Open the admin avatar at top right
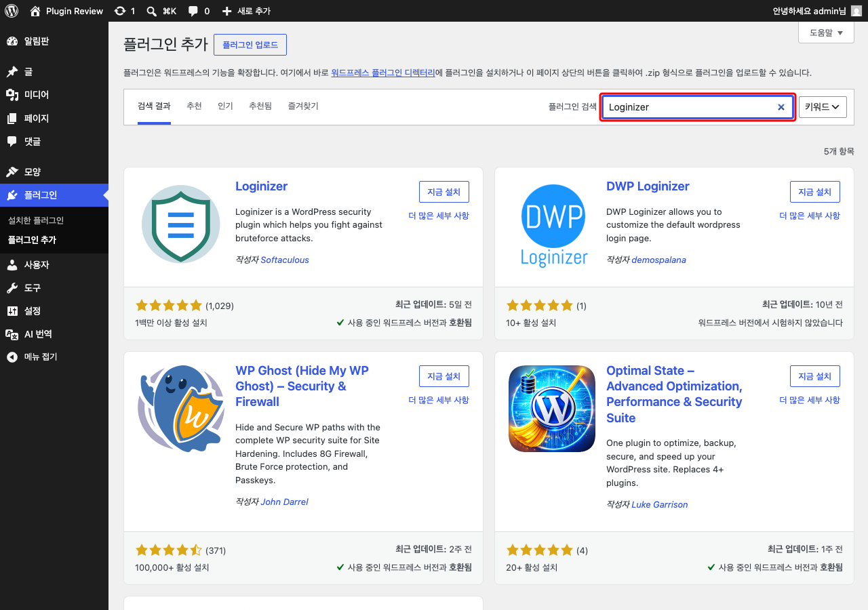This screenshot has height=610, width=868. (x=856, y=11)
